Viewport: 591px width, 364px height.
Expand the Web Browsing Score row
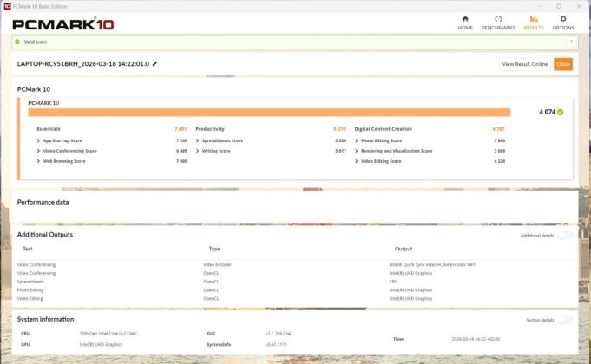point(39,161)
